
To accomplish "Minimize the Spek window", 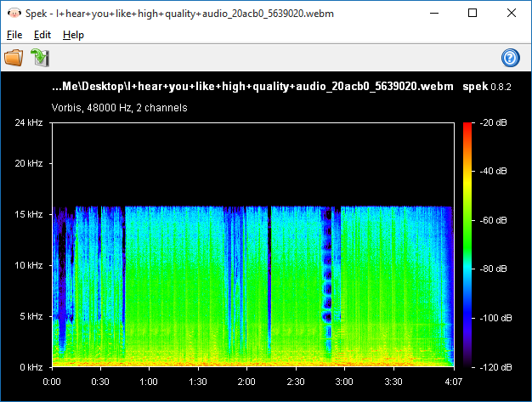I will pos(433,13).
